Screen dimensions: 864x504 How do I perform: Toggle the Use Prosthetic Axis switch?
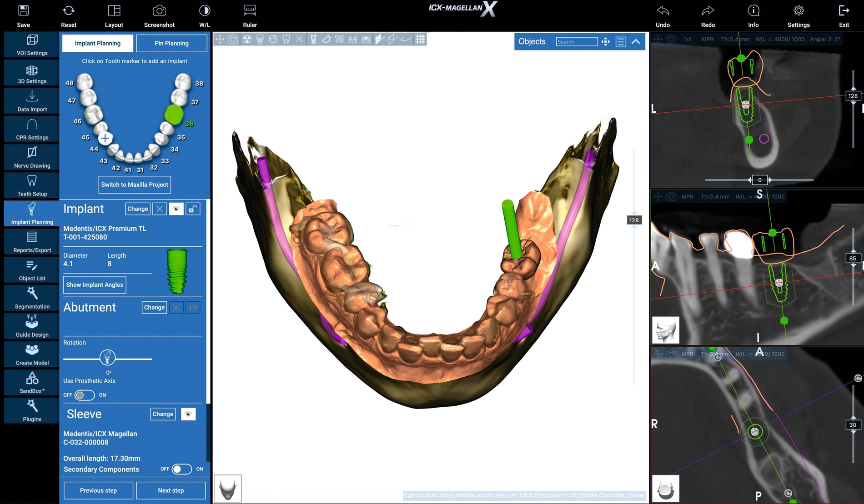coord(85,395)
